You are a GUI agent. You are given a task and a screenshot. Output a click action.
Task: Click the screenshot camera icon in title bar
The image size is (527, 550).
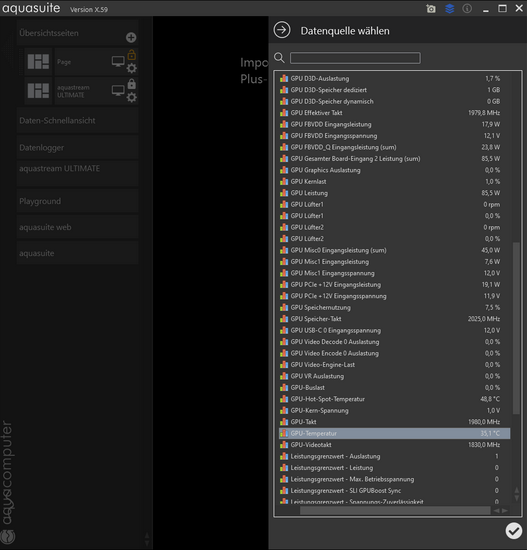[x=431, y=8]
